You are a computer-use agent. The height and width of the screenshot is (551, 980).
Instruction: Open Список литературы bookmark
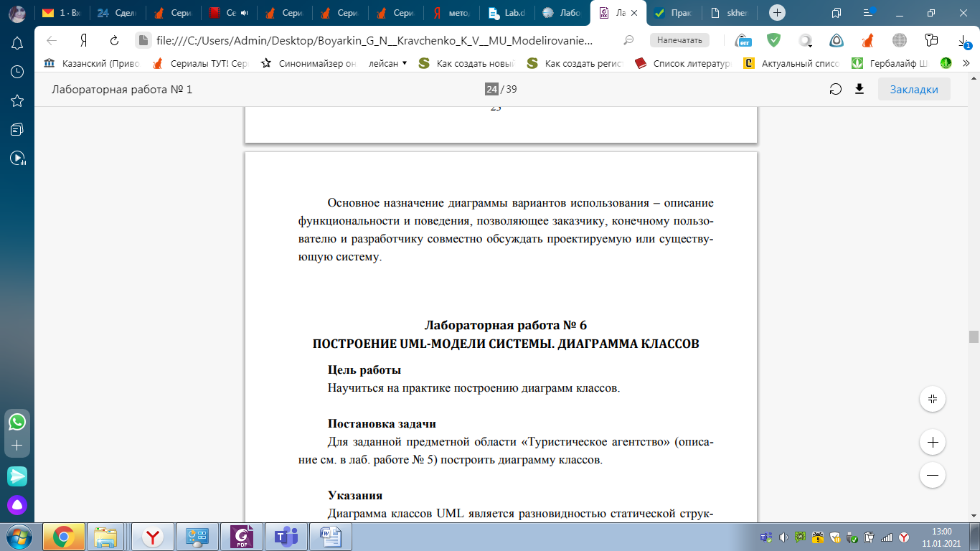point(682,63)
